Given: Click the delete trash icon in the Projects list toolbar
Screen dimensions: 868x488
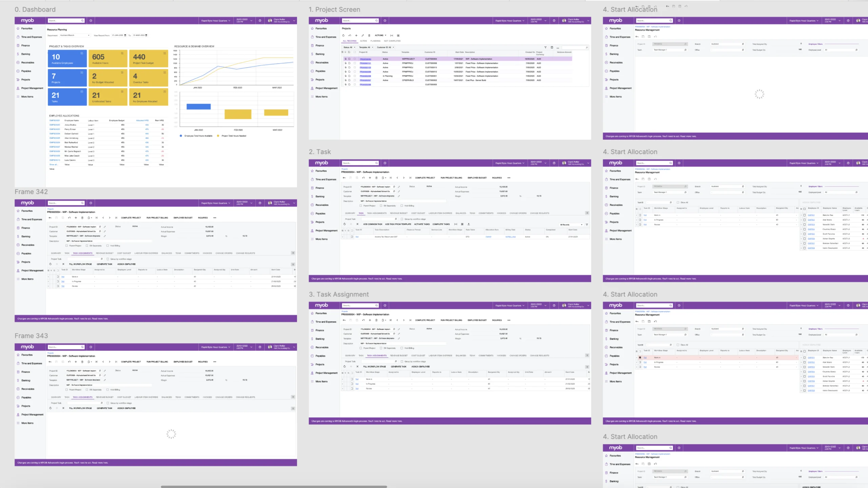Looking at the screenshot, I should [369, 35].
